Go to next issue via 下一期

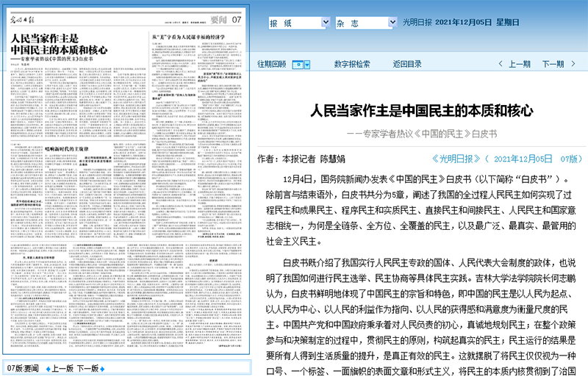pos(553,64)
